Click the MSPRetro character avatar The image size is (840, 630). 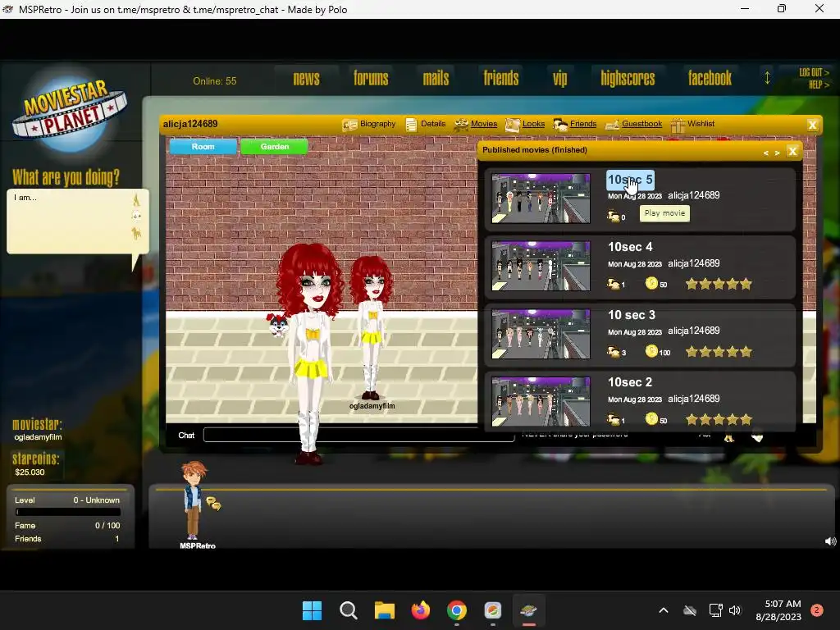[x=193, y=500]
